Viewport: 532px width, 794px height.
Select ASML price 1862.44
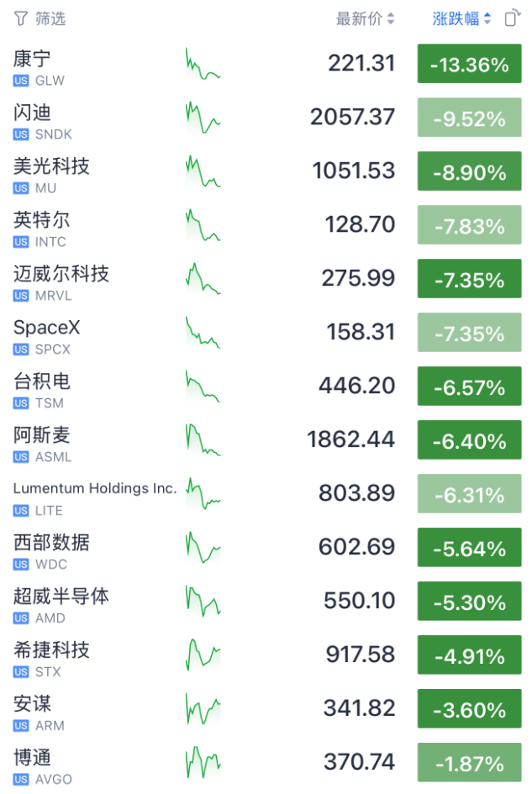tap(350, 439)
